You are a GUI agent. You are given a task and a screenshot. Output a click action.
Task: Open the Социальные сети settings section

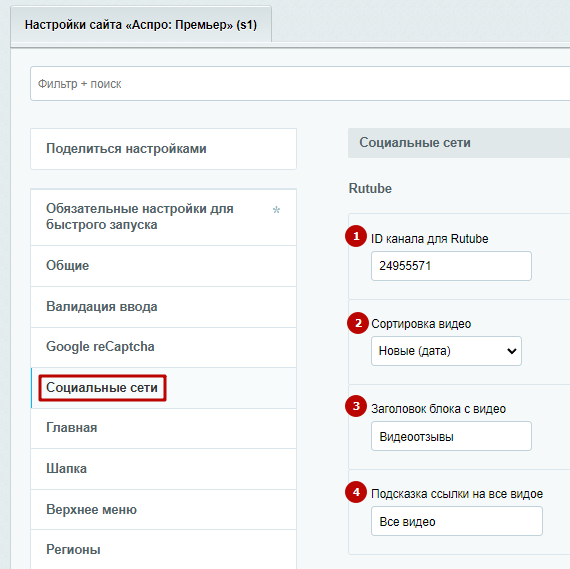(x=164, y=388)
